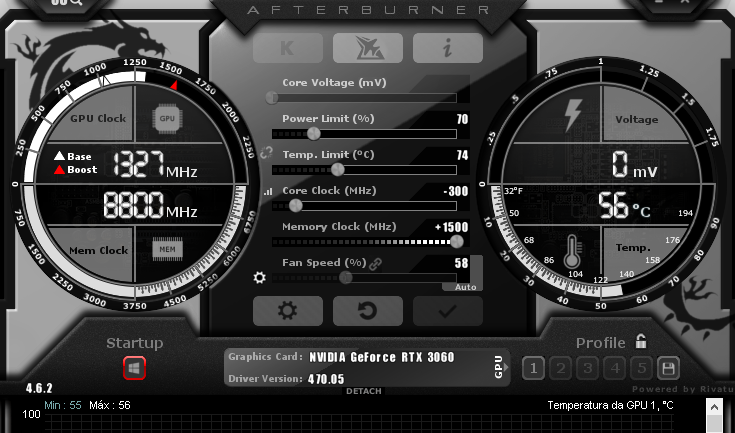
Task: Open settings with the large gear button
Action: click(288, 311)
